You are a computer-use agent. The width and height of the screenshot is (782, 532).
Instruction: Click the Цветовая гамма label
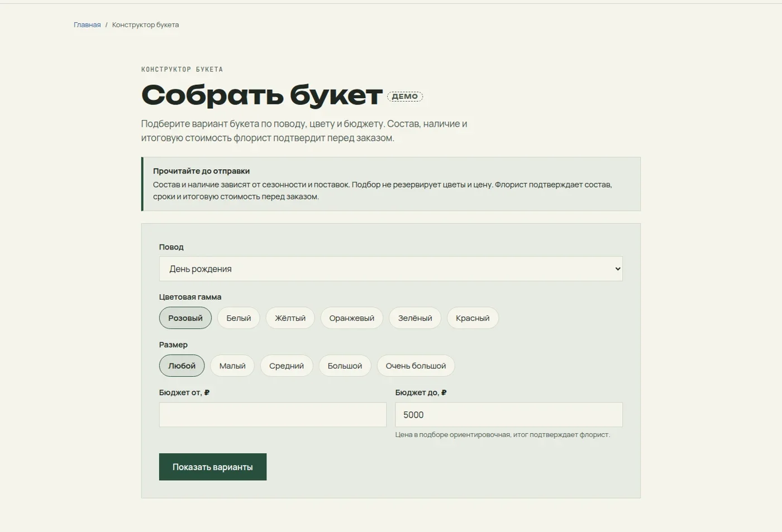(190, 297)
